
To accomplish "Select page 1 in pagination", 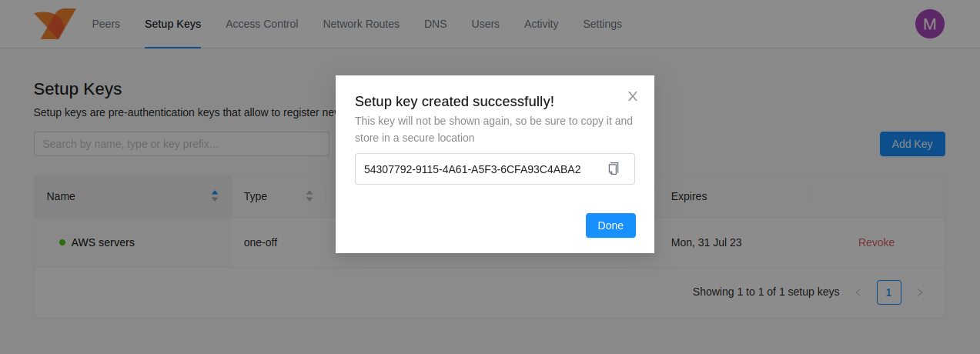I will click(x=889, y=292).
